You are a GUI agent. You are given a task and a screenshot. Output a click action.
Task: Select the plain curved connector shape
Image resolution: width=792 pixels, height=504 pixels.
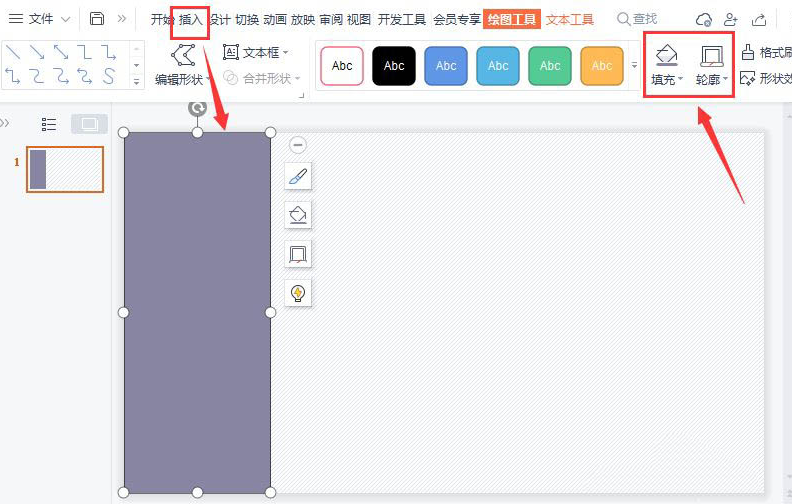tap(37, 76)
